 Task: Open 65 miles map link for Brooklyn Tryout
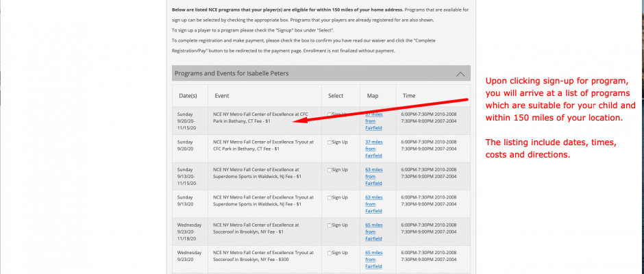pyautogui.click(x=374, y=260)
